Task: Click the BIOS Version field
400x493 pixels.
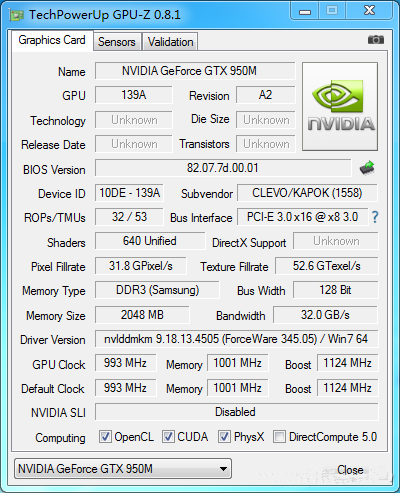Action: pos(223,168)
